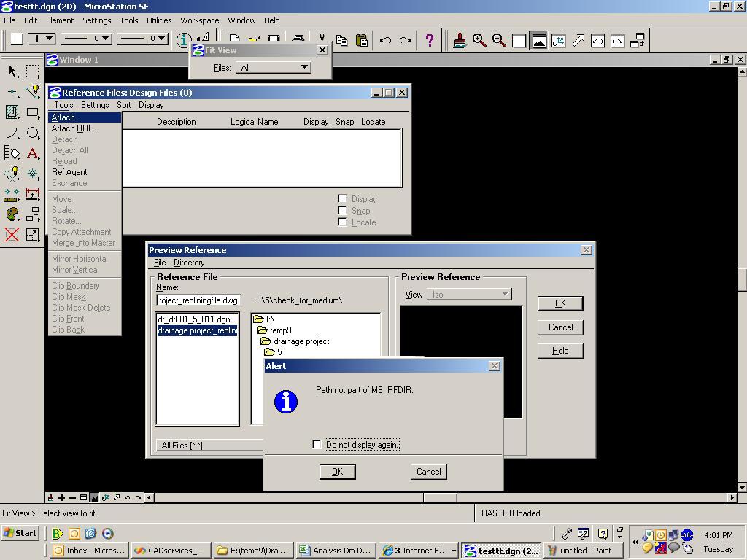Screen dimensions: 747x560
Task: Toggle the Snap checkbox in Reference Files
Action: click(x=342, y=211)
